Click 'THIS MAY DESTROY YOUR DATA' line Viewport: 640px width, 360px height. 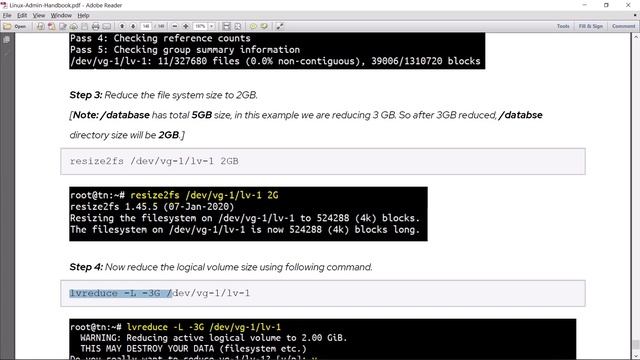pyautogui.click(x=193, y=349)
